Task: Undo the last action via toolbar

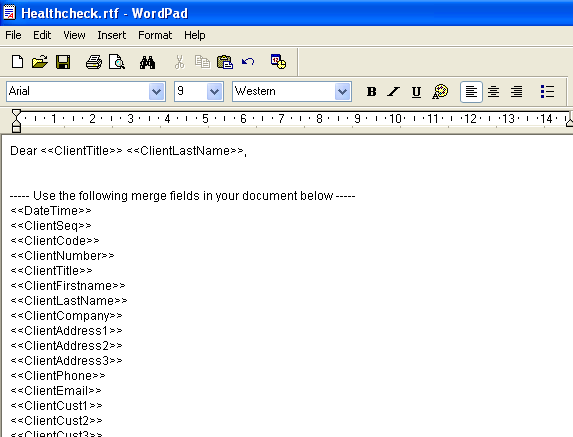Action: (248, 62)
